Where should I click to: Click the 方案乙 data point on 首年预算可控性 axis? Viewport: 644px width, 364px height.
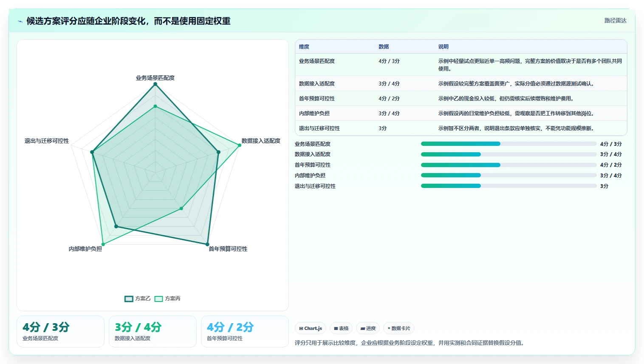coord(208,244)
